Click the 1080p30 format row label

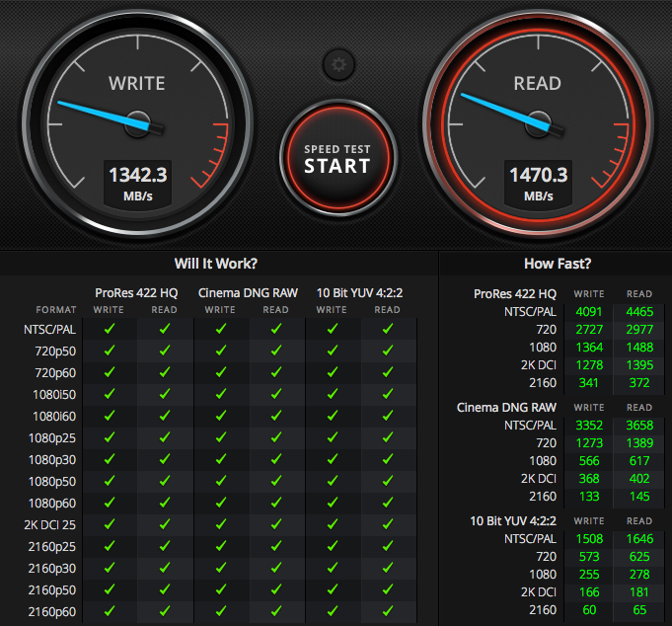[x=52, y=460]
